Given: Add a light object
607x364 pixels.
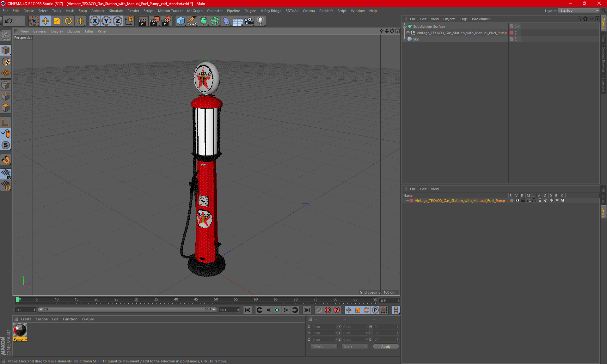Looking at the screenshot, I should coord(261,21).
